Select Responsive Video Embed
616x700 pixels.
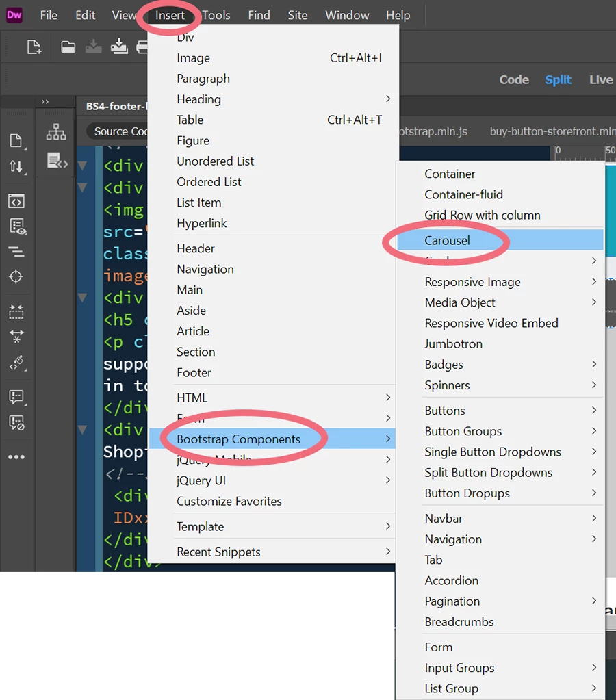(x=500, y=323)
